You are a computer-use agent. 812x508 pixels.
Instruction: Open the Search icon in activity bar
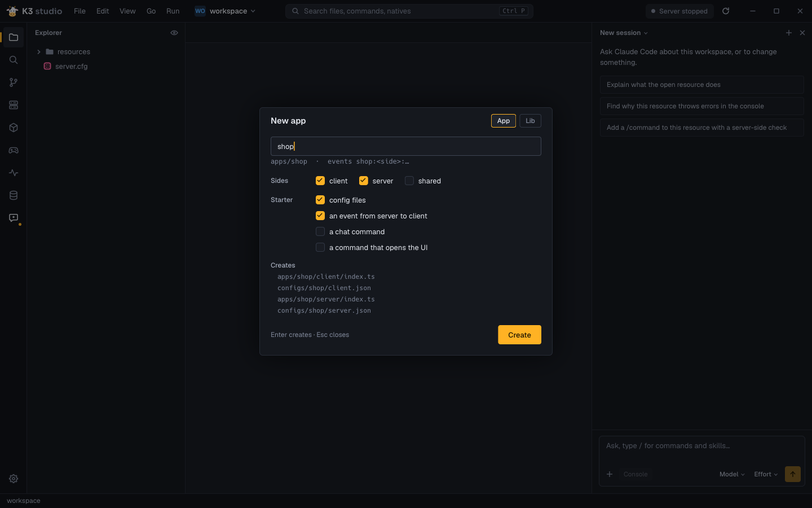(14, 60)
